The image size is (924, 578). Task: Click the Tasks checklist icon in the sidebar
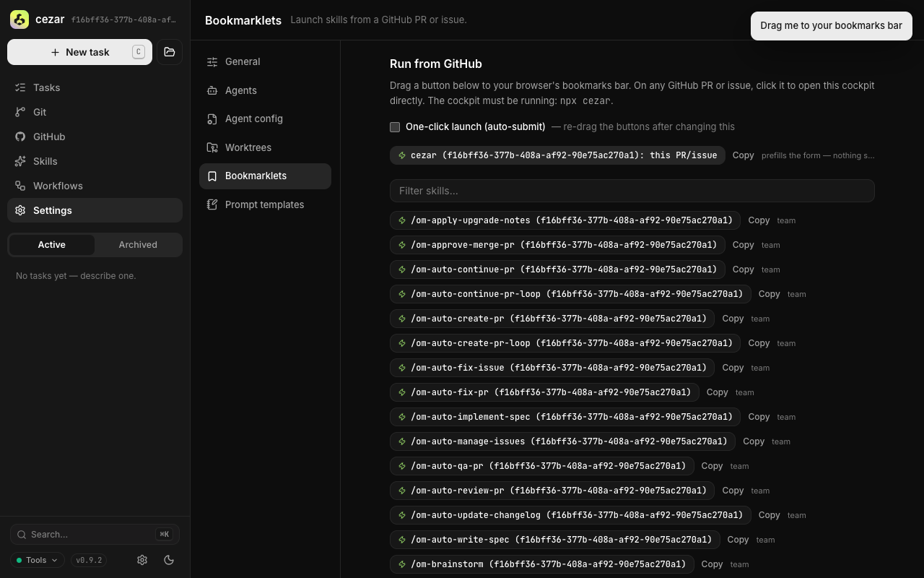(x=20, y=87)
